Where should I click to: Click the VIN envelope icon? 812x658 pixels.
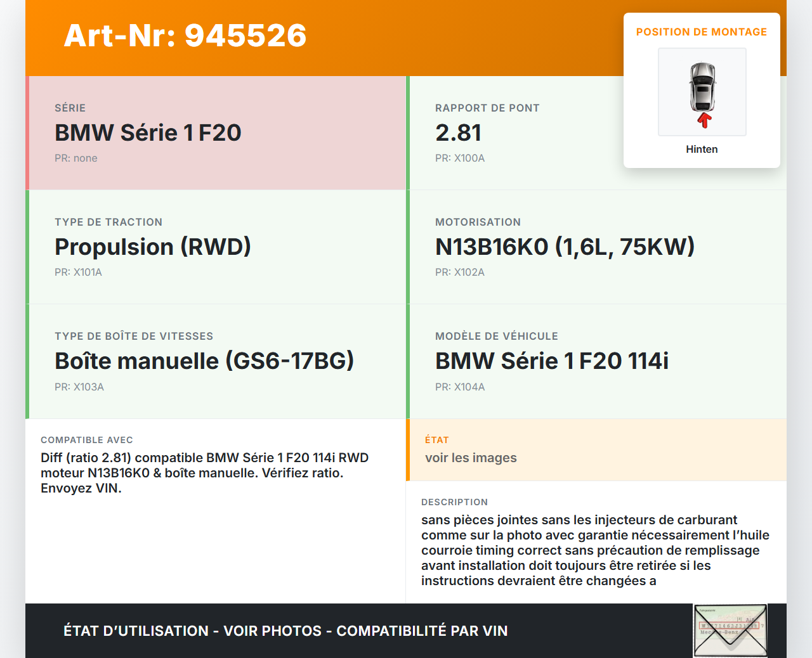point(730,630)
